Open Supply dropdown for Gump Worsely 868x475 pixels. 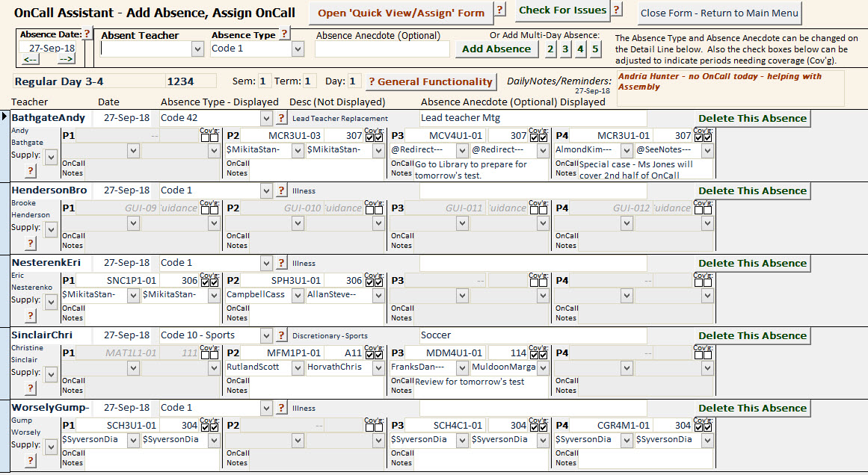(x=51, y=447)
